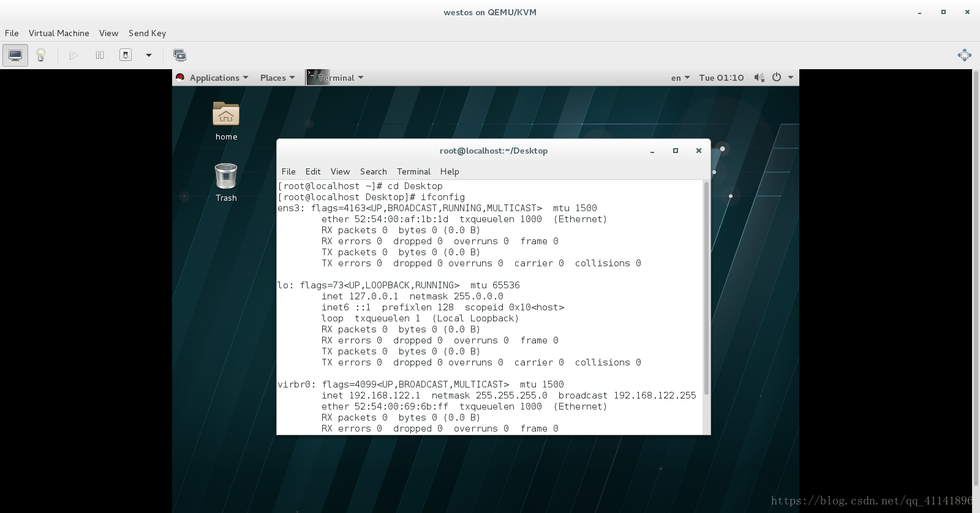Click the IP 192.168.122.1

tap(385, 395)
